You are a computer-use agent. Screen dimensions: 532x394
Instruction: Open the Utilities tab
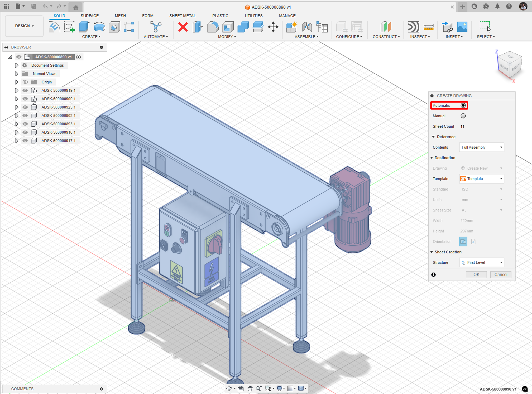(x=254, y=16)
